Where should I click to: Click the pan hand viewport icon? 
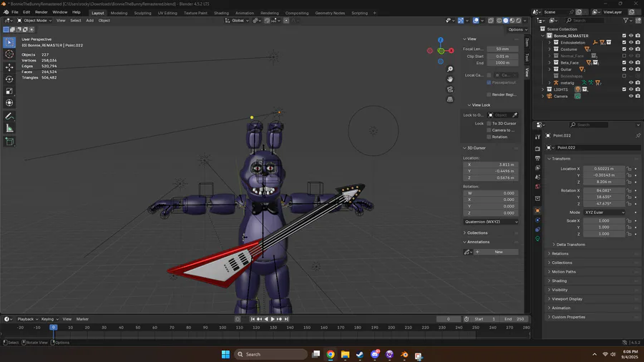click(x=450, y=79)
